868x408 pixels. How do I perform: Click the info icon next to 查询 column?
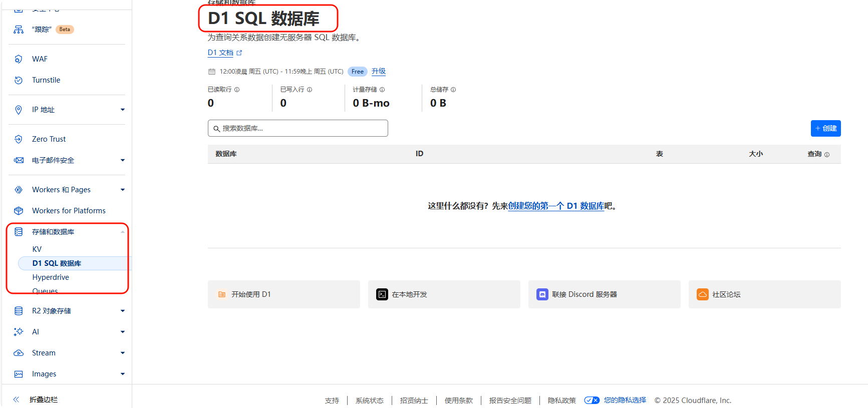pyautogui.click(x=827, y=155)
